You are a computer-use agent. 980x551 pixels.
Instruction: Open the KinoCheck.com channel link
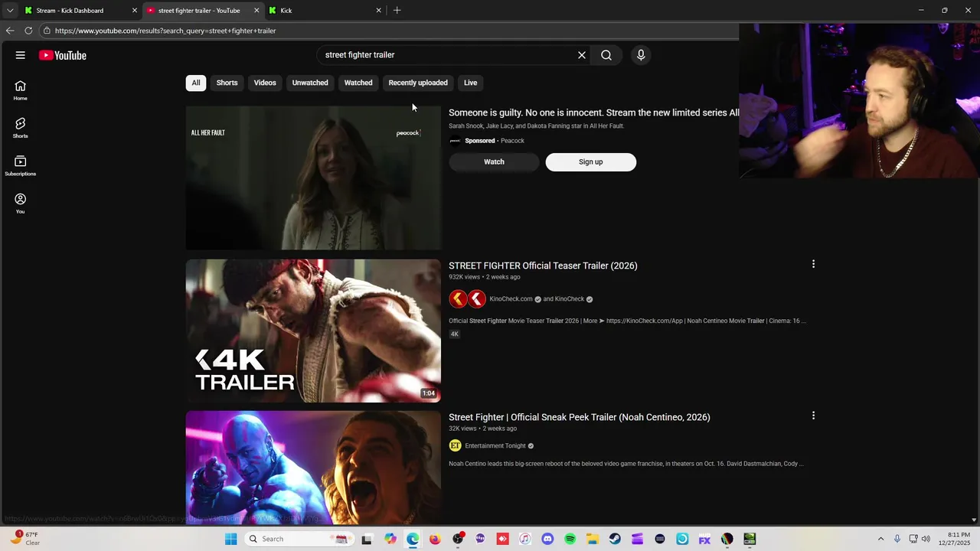(x=511, y=299)
